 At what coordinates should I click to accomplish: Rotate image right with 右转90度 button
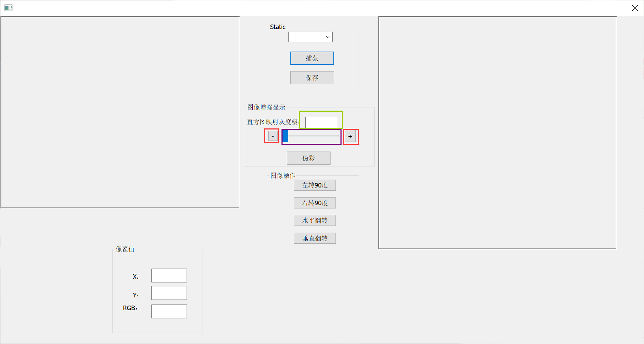314,203
